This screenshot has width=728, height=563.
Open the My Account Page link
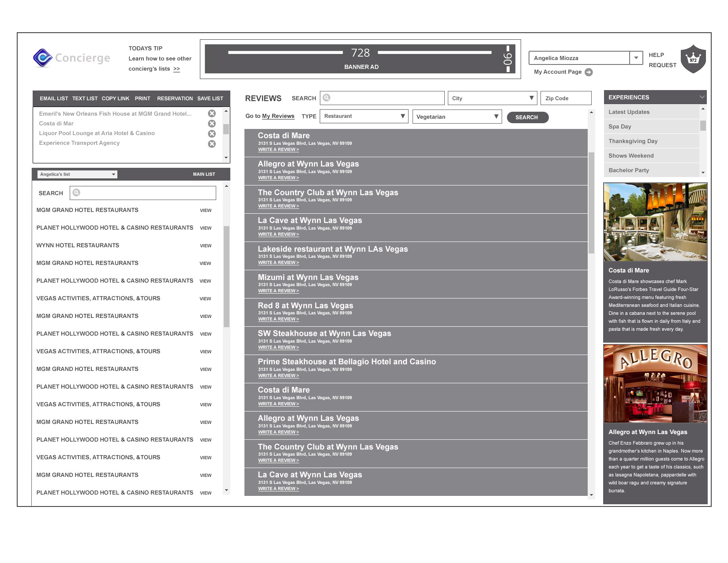[x=558, y=72]
